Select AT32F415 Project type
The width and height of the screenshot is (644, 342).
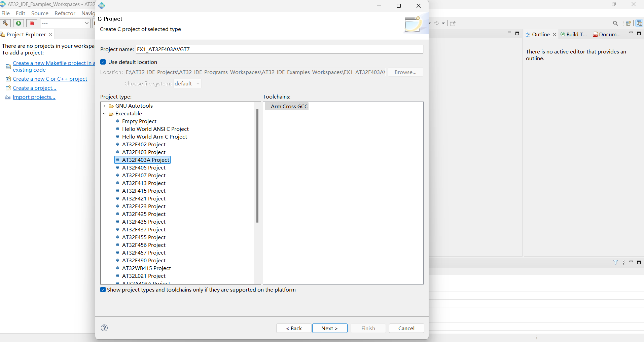pos(144,191)
